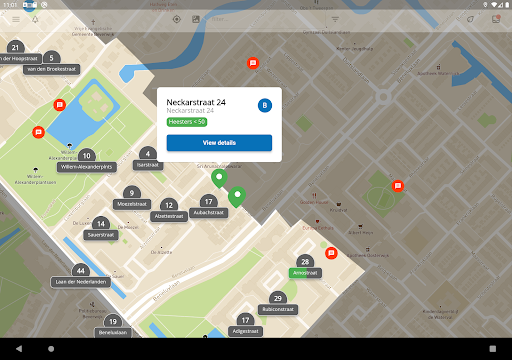Open cluster 17 Aubachstraat
Screen dimensions: 512x360
click(x=208, y=207)
